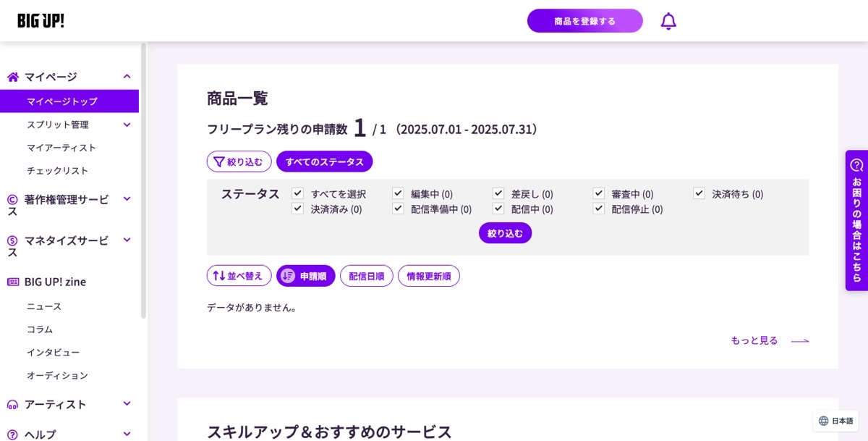Click the マネタイズサービス dollar icon
This screenshot has height=441, width=868.
[x=12, y=240]
